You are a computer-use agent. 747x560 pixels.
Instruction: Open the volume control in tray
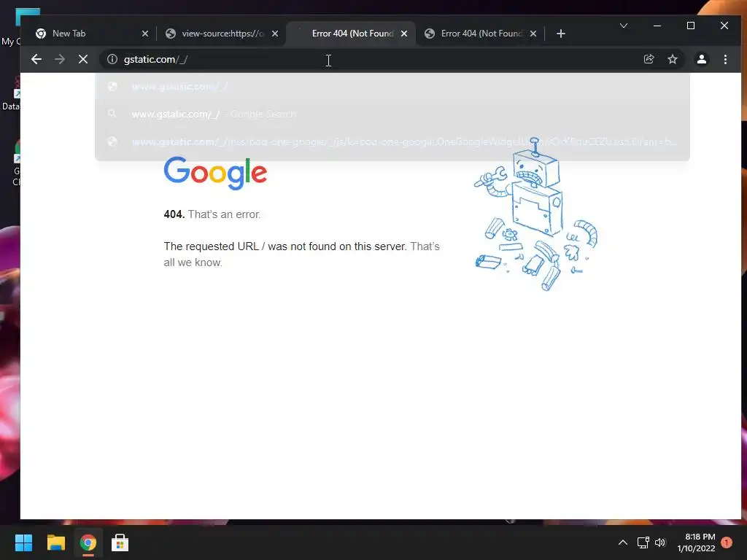pyautogui.click(x=659, y=542)
